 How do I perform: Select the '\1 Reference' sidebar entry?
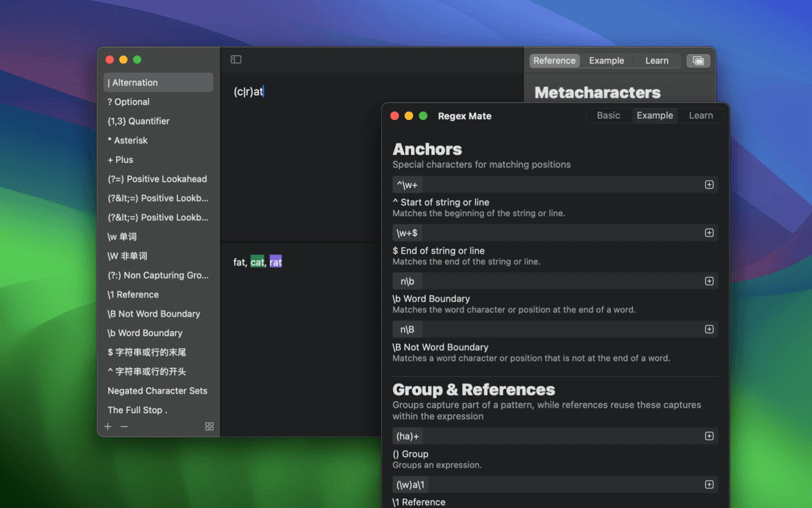[158, 295]
